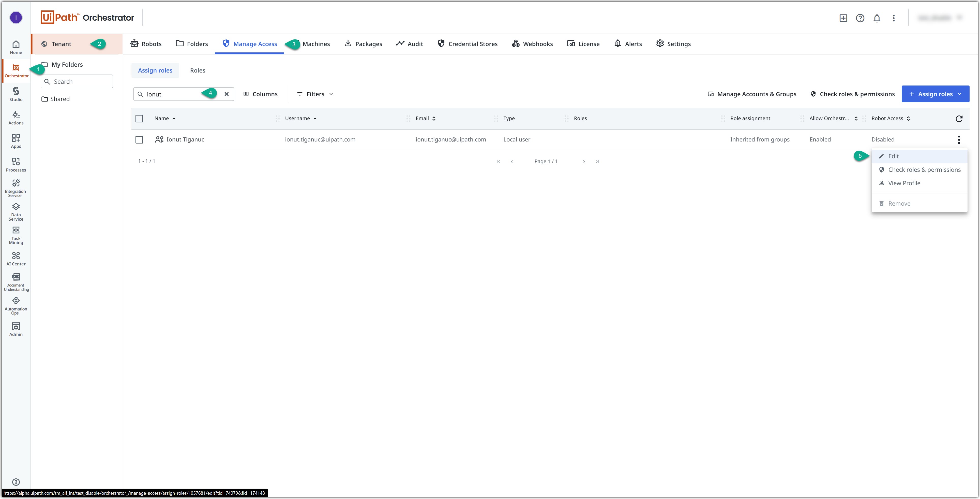Sort by the Name column
980x499 pixels.
[165, 119]
